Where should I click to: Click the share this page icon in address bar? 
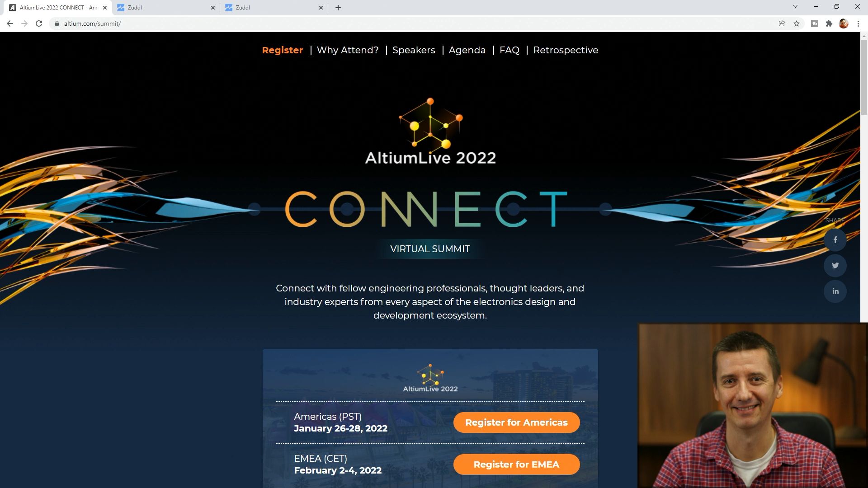pyautogui.click(x=782, y=23)
